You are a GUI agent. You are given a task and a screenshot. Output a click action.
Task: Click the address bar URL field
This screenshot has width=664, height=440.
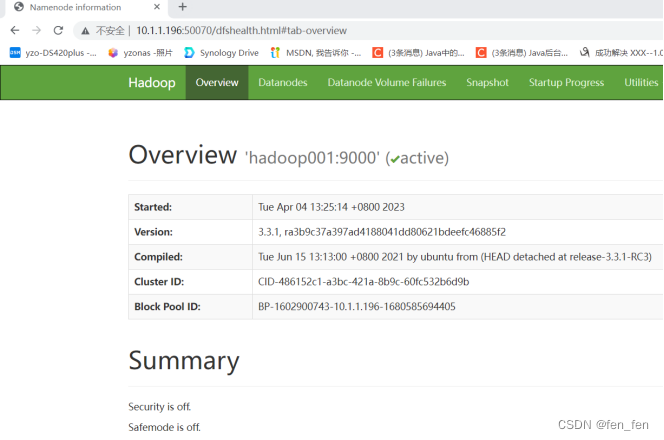pos(241,30)
